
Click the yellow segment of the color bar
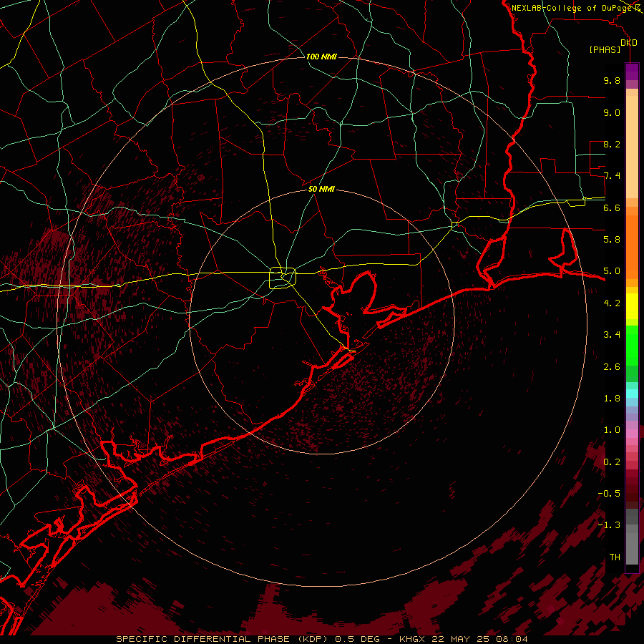(x=632, y=306)
